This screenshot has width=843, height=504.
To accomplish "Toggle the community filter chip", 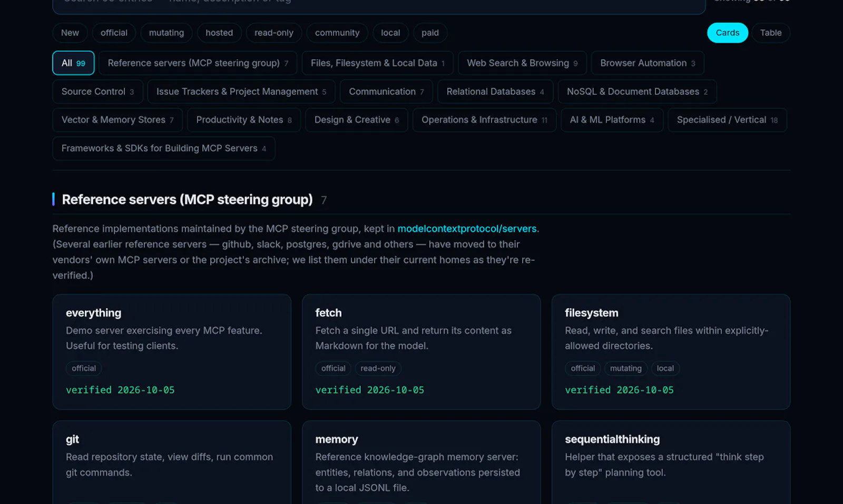I will pos(337,33).
